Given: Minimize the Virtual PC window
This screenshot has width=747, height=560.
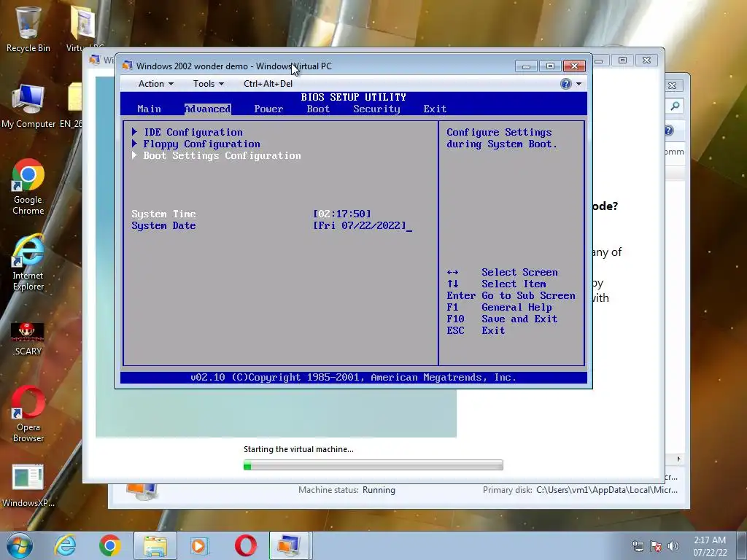Looking at the screenshot, I should point(526,66).
